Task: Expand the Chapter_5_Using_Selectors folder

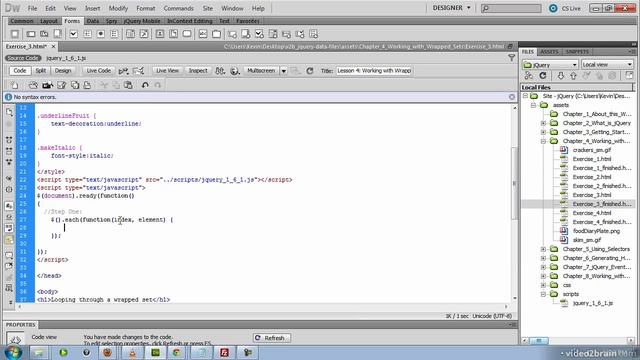Action: coord(543,249)
